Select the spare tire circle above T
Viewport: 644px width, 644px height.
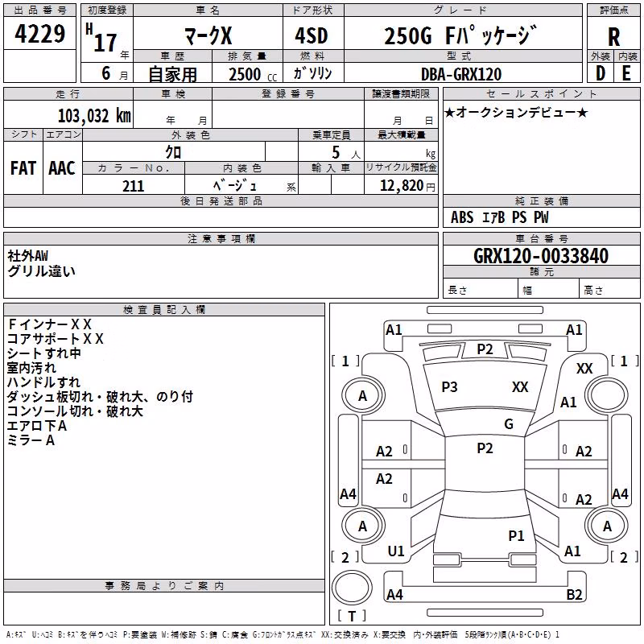pos(352,588)
